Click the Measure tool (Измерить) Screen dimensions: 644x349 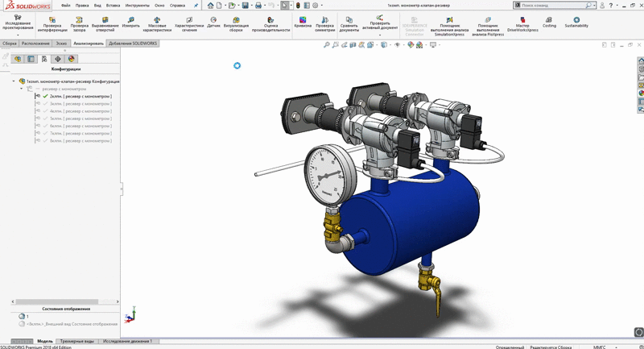pyautogui.click(x=130, y=22)
